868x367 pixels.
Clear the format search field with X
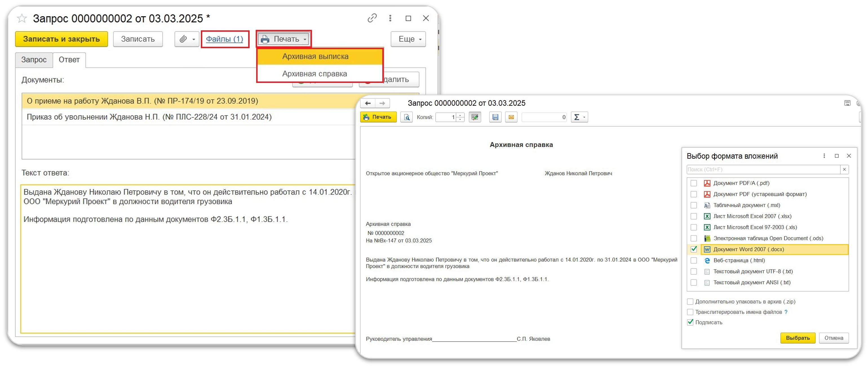(x=844, y=169)
